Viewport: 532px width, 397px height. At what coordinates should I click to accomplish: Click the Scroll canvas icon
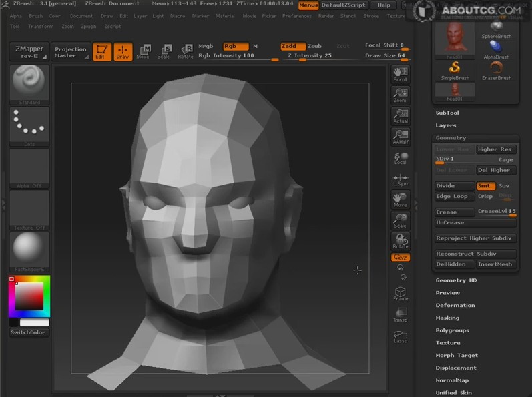(x=401, y=74)
